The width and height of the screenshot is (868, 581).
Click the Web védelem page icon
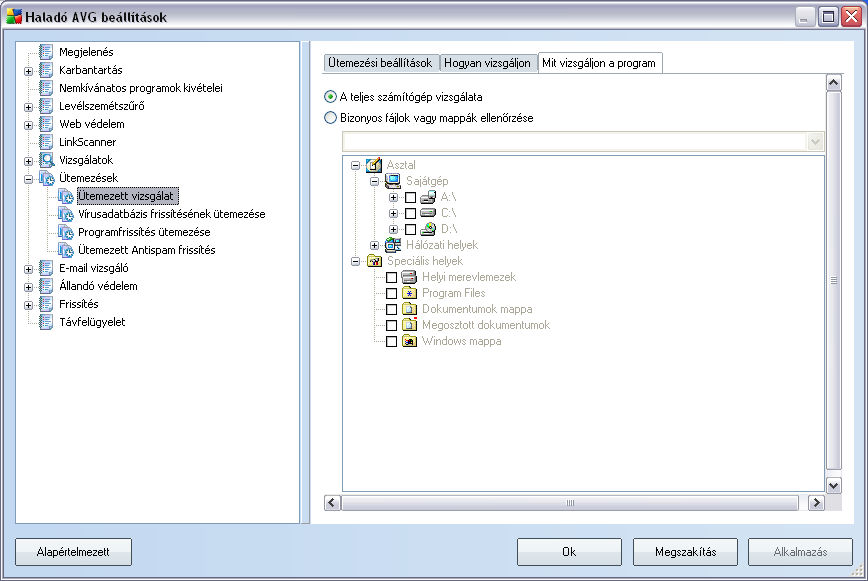46,124
